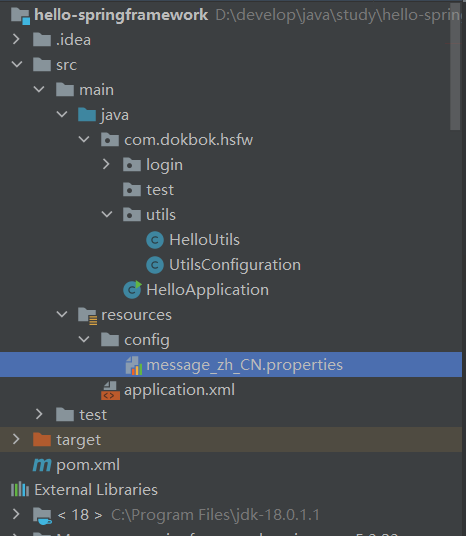
Task: Click the message_zh_CN.properties file icon
Action: coord(134,365)
